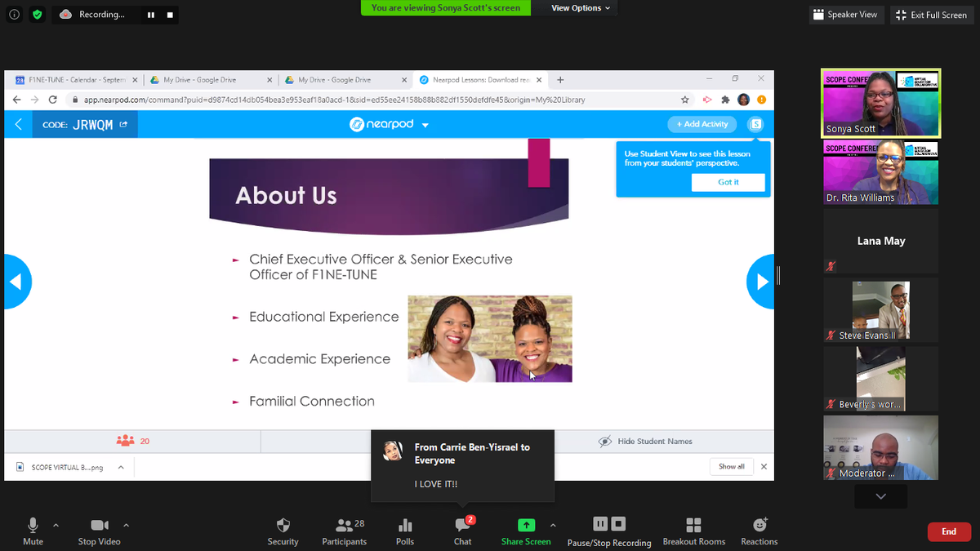Viewport: 980px width, 551px height.
Task: Open the Chrome profile avatar
Action: tap(743, 100)
